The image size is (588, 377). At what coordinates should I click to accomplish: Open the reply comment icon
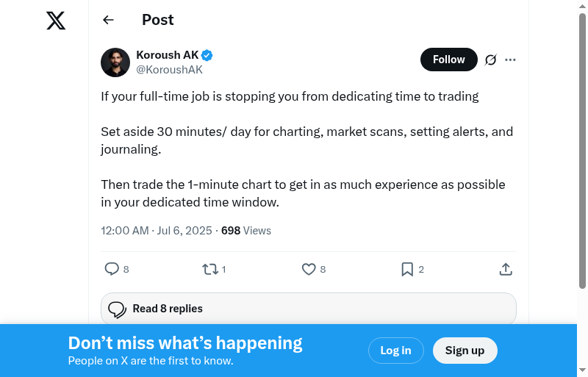pos(112,270)
